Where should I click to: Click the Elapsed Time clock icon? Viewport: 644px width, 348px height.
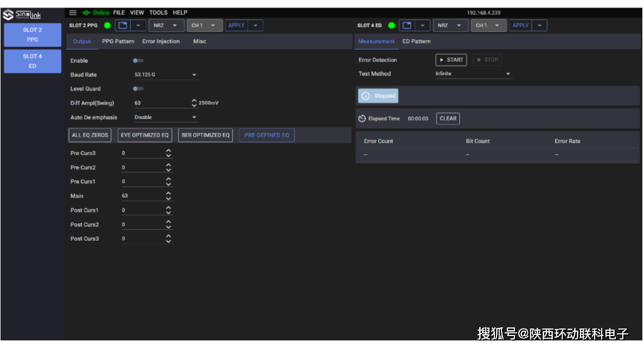point(362,119)
